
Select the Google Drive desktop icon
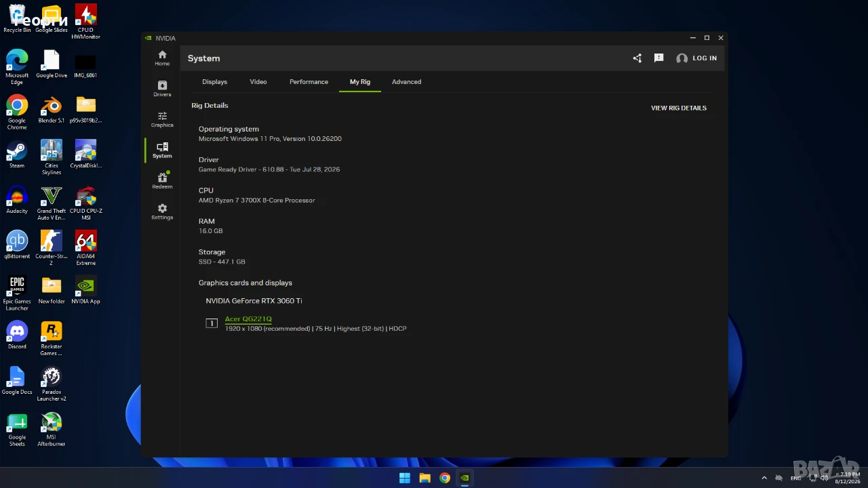click(x=52, y=64)
